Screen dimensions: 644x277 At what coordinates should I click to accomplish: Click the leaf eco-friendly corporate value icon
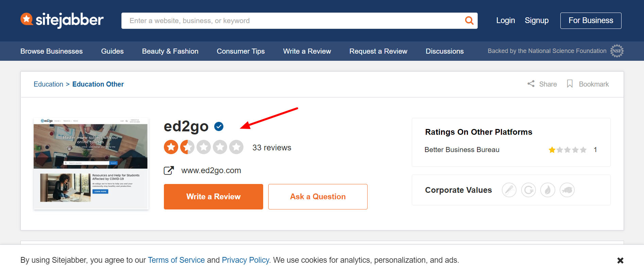click(547, 190)
